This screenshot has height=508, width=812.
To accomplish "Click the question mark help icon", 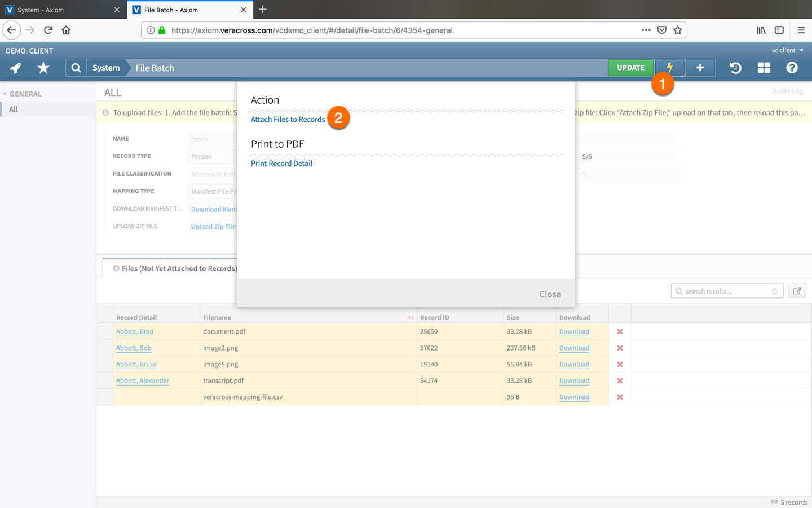I will tap(792, 68).
